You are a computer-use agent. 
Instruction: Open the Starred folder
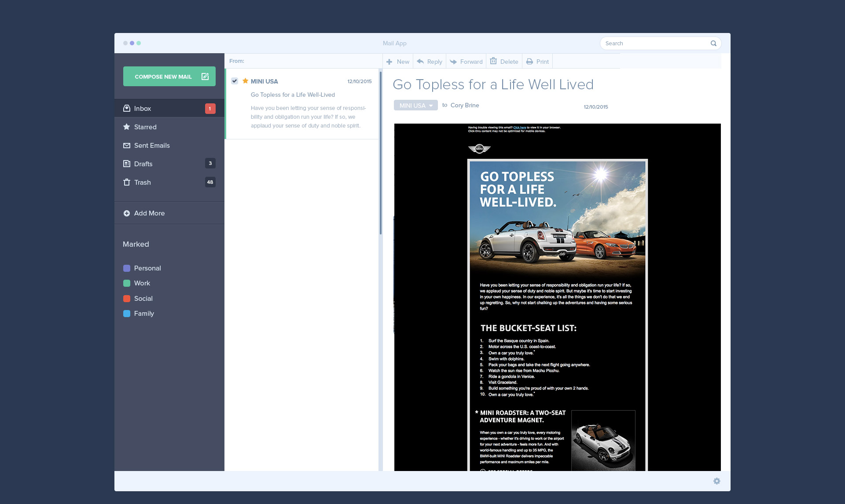169,127
